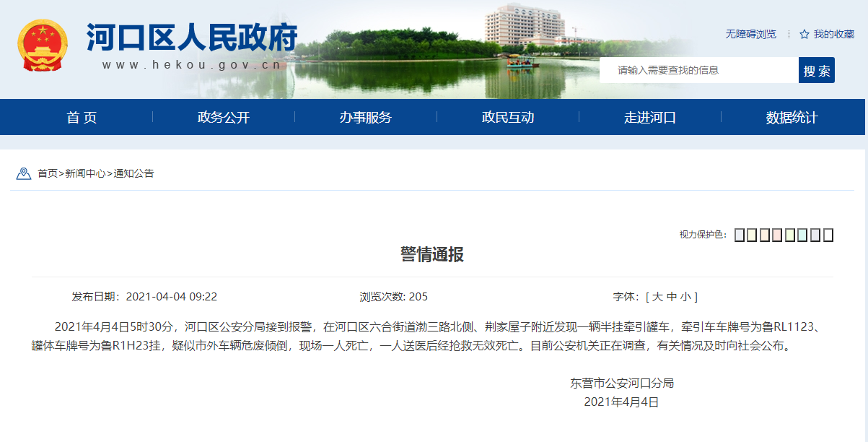Viewport: 868px width, 442px height.
Task: Select the pink eye-protection color swatch
Action: (777, 235)
